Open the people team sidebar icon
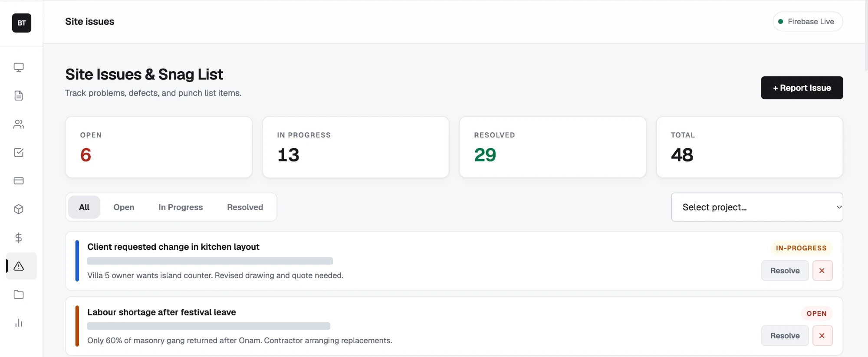868x357 pixels. tap(19, 124)
